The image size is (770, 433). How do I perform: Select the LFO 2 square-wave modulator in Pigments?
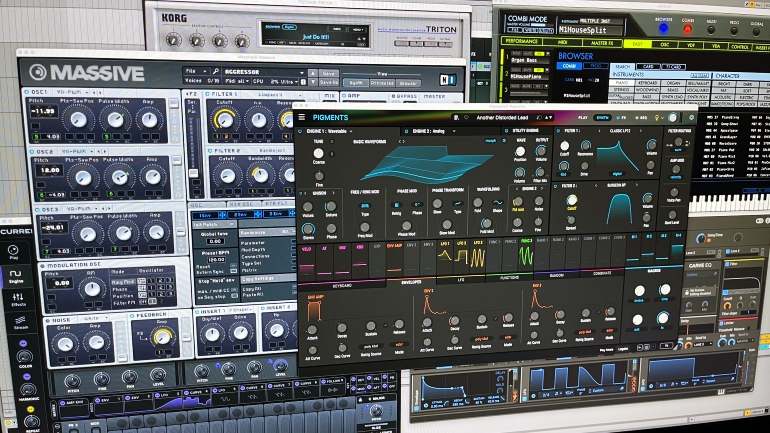(x=461, y=253)
